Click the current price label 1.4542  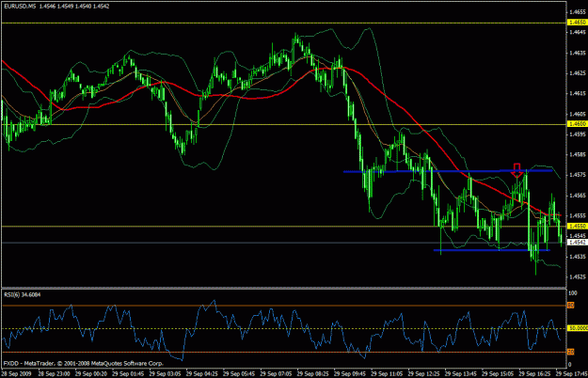577,243
